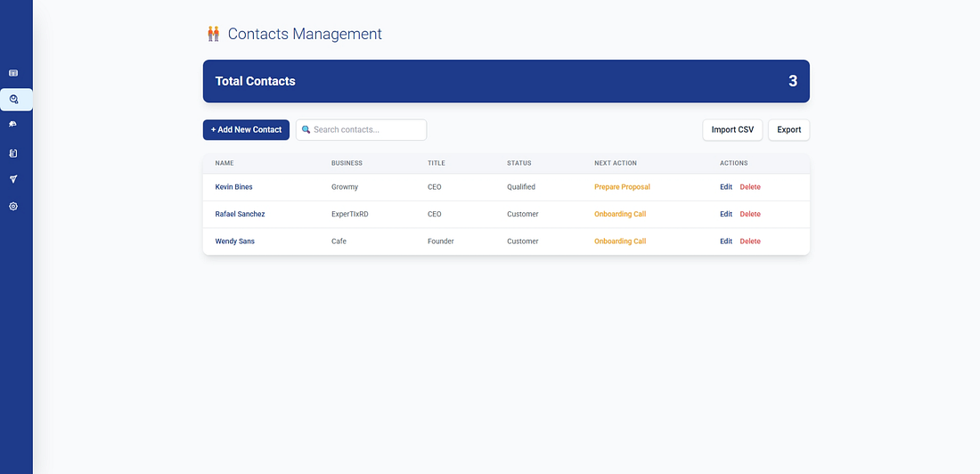
Task: Click the NAME column header
Action: coord(225,163)
